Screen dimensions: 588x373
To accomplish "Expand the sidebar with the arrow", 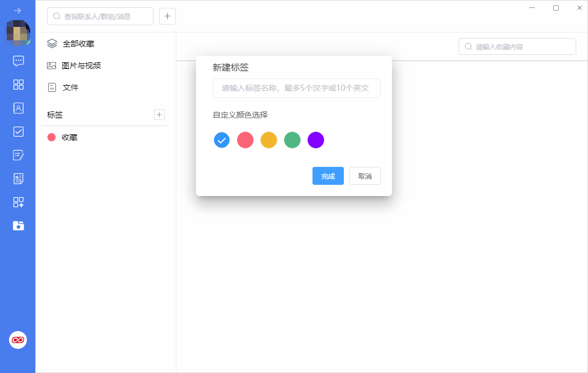I will point(18,11).
